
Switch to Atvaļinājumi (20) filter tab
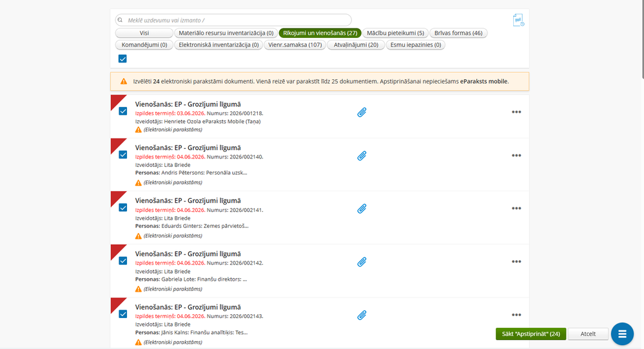pyautogui.click(x=356, y=44)
